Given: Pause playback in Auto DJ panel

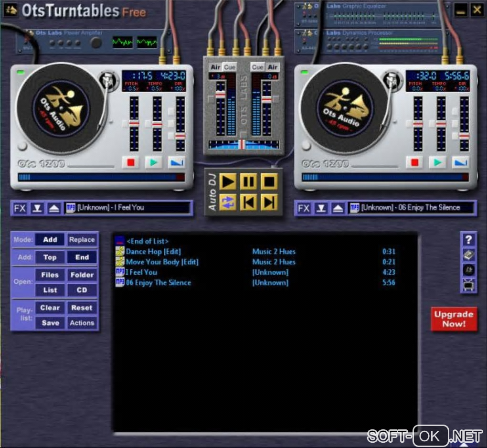Looking at the screenshot, I should point(248,182).
